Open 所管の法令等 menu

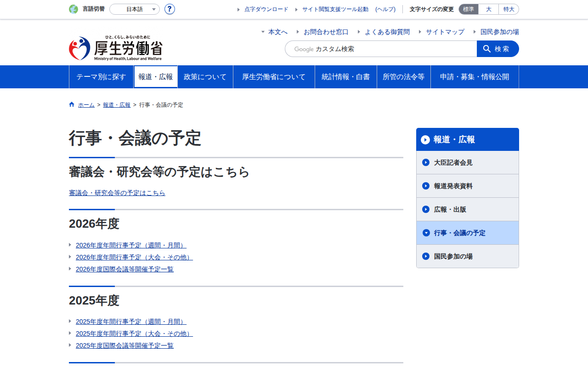(404, 77)
